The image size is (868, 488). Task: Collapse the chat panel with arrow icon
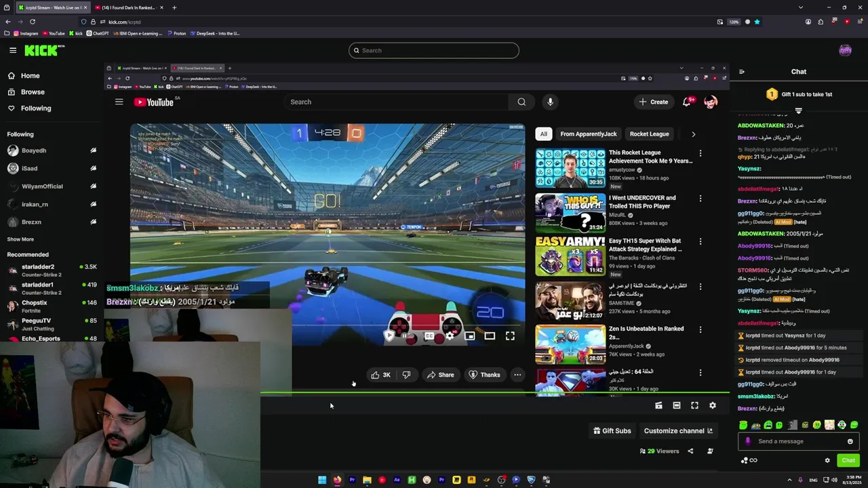742,72
